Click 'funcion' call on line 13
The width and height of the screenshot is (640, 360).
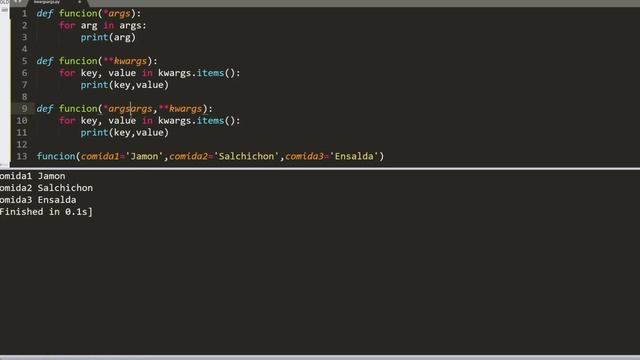(x=56, y=156)
